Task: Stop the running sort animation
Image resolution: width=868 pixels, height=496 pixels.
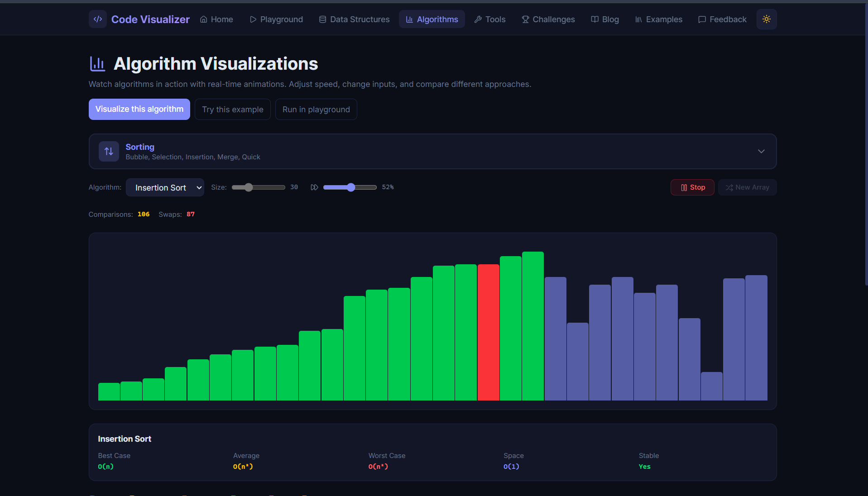Action: pos(692,187)
